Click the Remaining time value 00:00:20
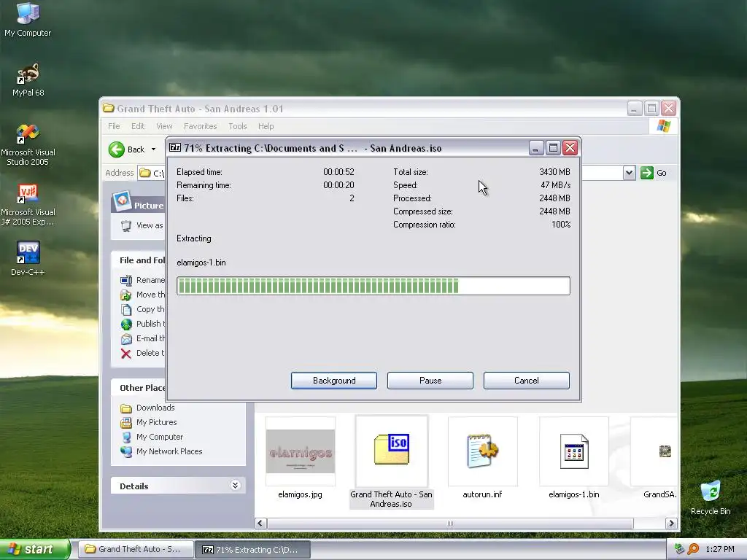The image size is (747, 560). point(338,185)
